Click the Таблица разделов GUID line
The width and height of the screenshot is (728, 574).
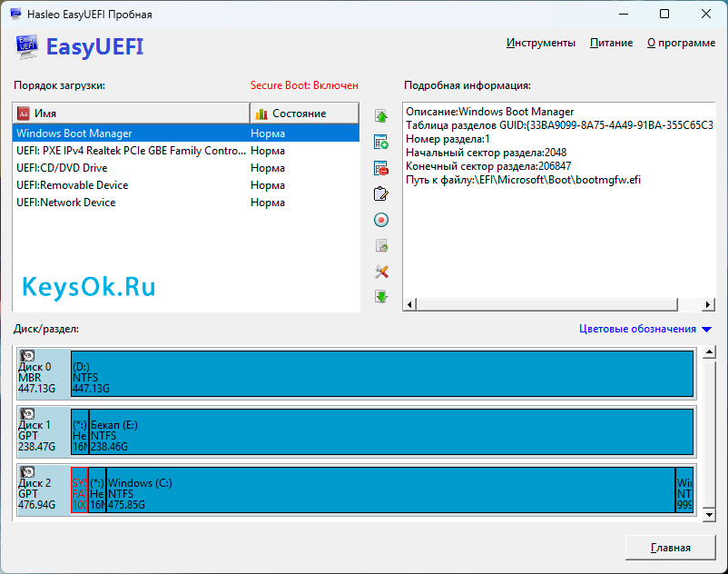point(559,125)
